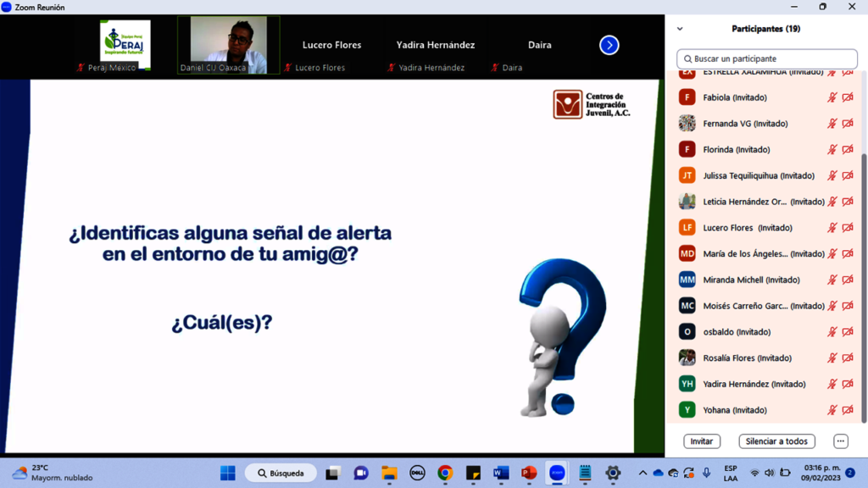
Task: Open Sticky Notes from the taskbar
Action: 473,473
